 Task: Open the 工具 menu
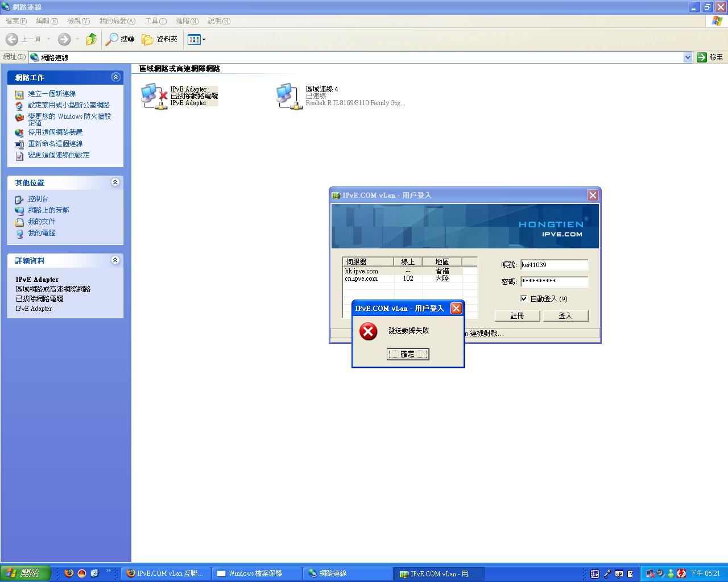point(155,21)
